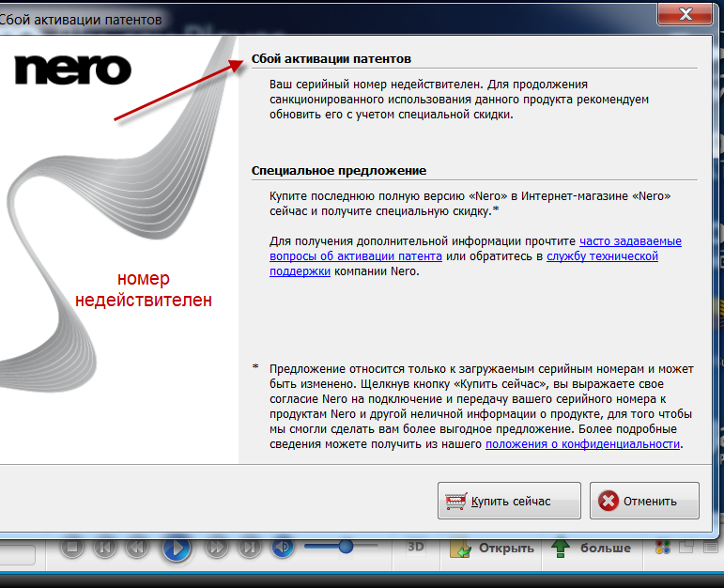The height and width of the screenshot is (588, 724).
Task: Click the Stop button in the player
Action: point(72,548)
